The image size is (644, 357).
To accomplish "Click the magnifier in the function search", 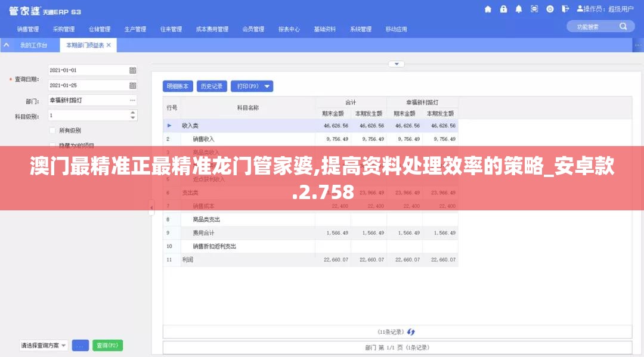I will 623,27.
